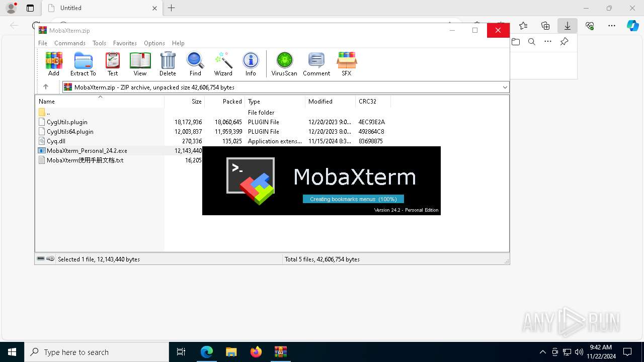Open the Favorites menu
Viewport: 644px width, 362px height.
pyautogui.click(x=125, y=43)
